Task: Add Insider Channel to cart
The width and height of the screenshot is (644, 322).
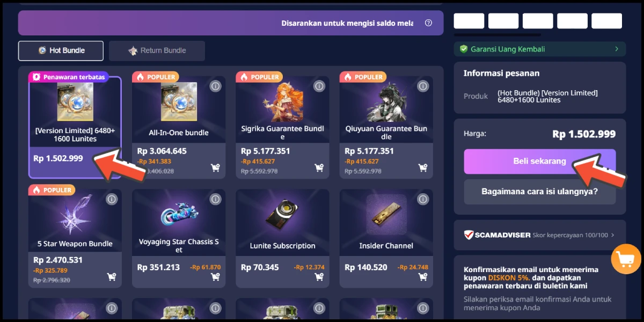Action: point(423,277)
